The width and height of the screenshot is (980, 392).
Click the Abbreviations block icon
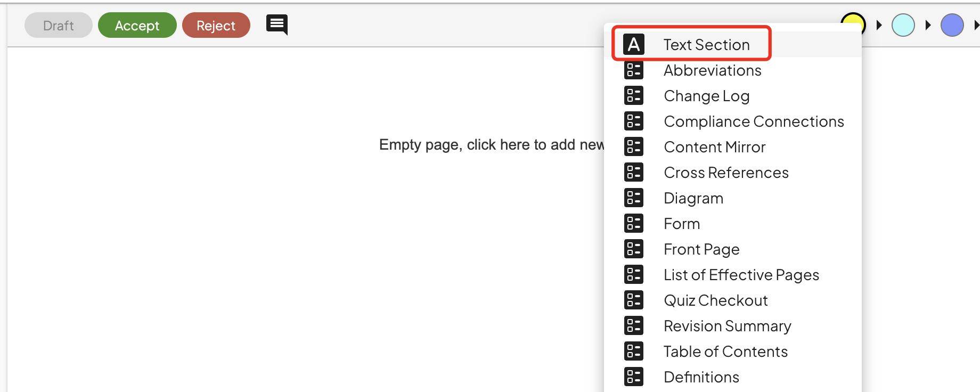point(633,70)
